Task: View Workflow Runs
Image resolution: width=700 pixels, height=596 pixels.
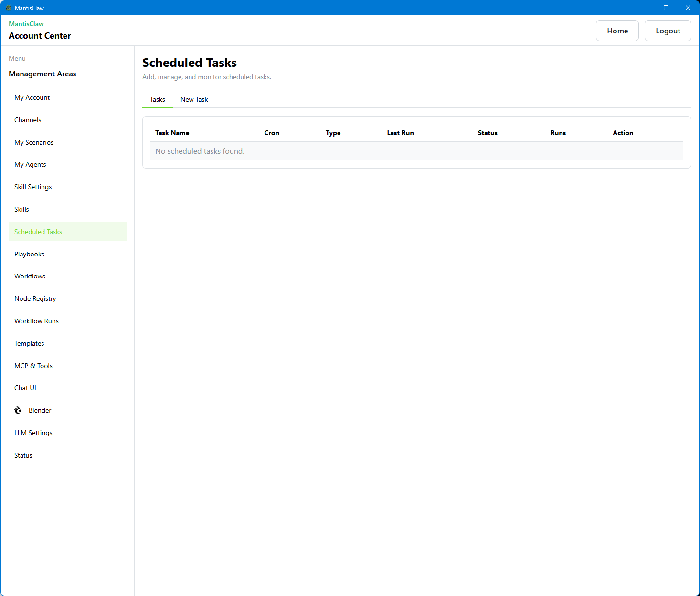Action: pyautogui.click(x=36, y=321)
